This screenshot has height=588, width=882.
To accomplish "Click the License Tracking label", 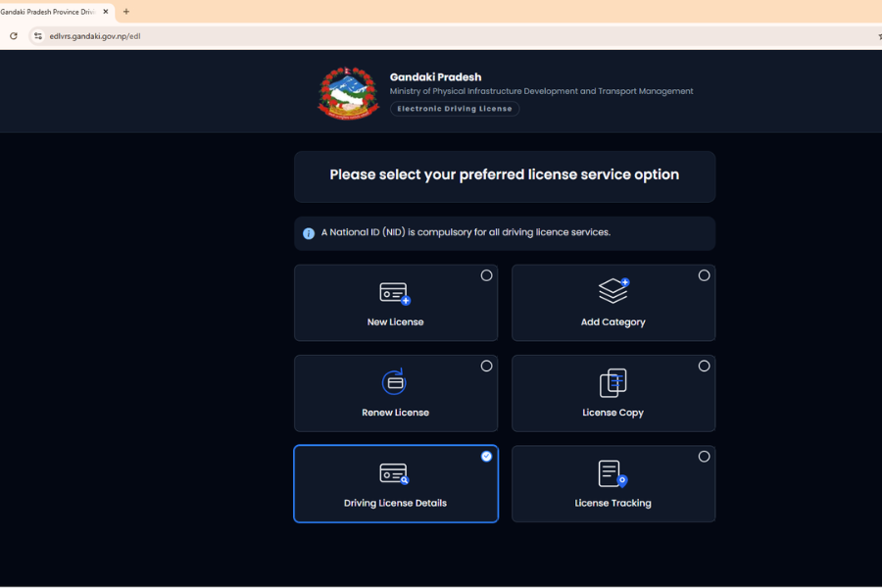I will (x=613, y=503).
